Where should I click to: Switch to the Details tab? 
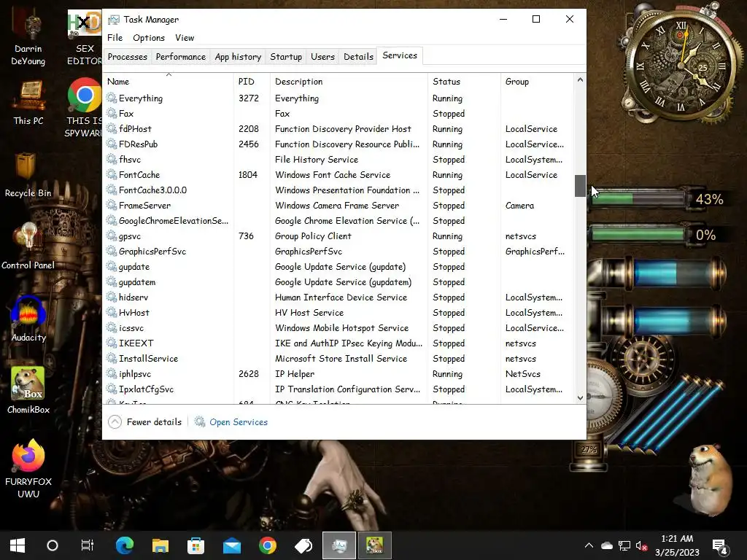click(358, 57)
